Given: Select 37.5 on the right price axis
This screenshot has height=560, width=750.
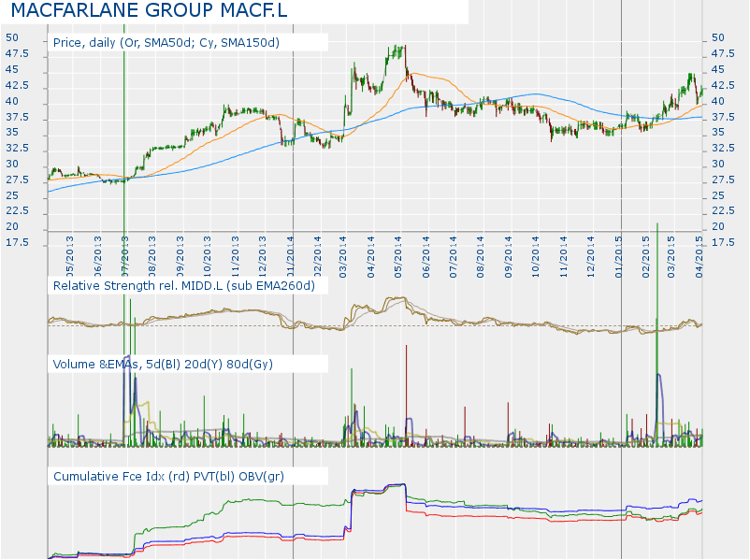Looking at the screenshot, I should coord(723,117).
